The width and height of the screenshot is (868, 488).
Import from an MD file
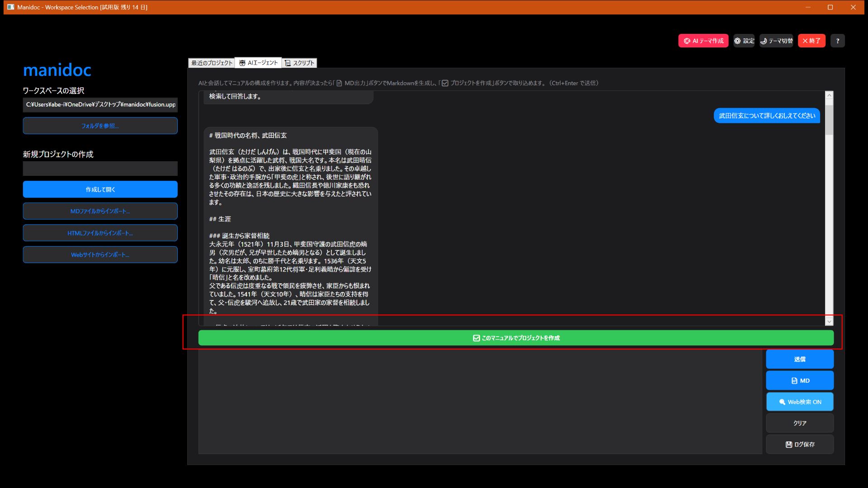click(x=100, y=211)
